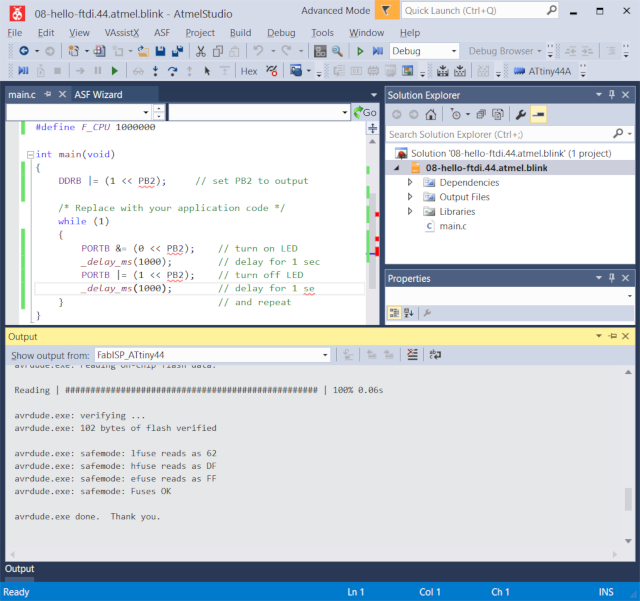
Task: Toggle Alphabetical sort in Properties panel
Action: [x=409, y=313]
